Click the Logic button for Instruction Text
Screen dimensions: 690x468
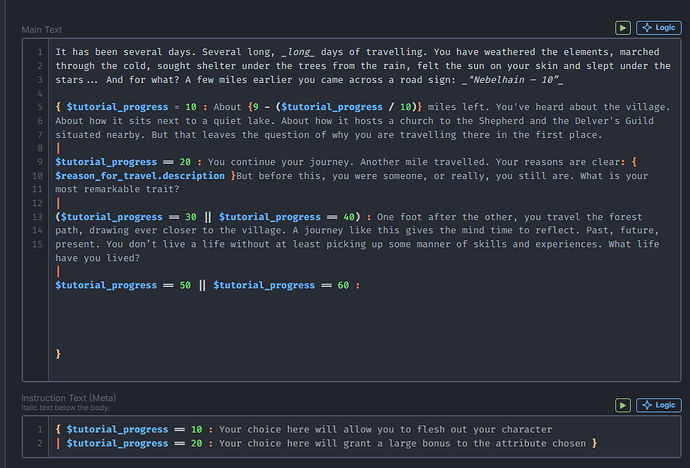coord(660,405)
